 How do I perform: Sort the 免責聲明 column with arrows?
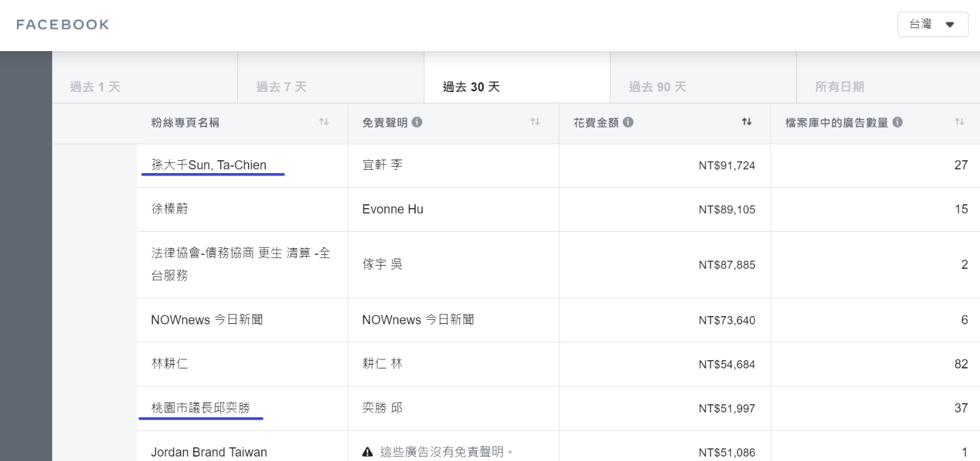click(535, 122)
